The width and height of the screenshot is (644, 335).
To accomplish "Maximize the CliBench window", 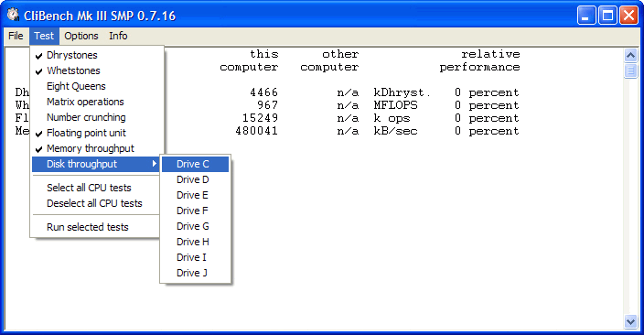I will [x=607, y=16].
